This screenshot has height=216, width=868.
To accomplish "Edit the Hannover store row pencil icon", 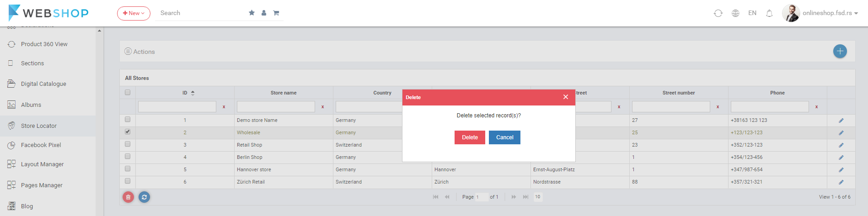I will click(x=841, y=170).
